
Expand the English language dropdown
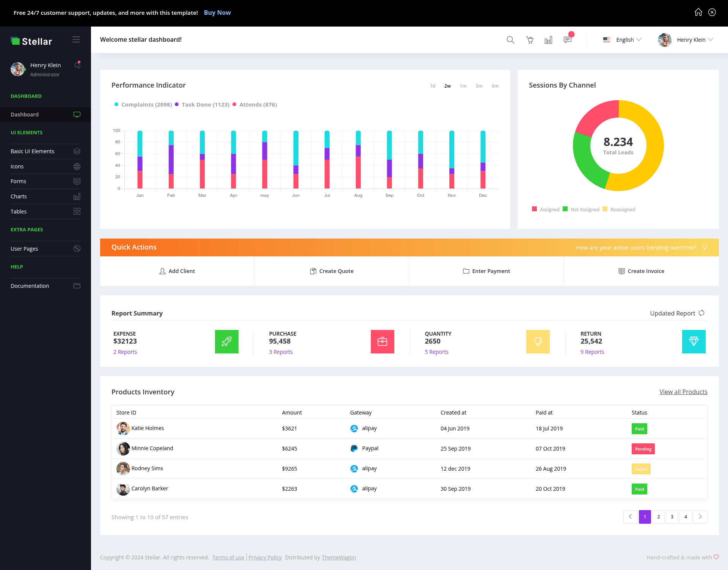pyautogui.click(x=622, y=40)
